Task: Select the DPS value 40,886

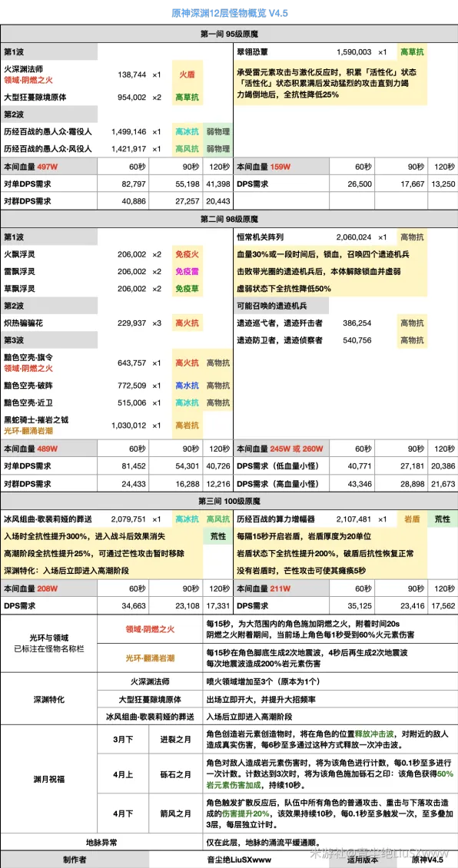Action: [132, 200]
